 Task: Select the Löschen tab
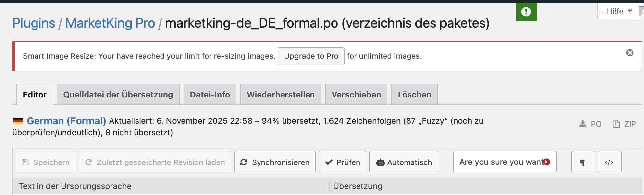pos(414,95)
